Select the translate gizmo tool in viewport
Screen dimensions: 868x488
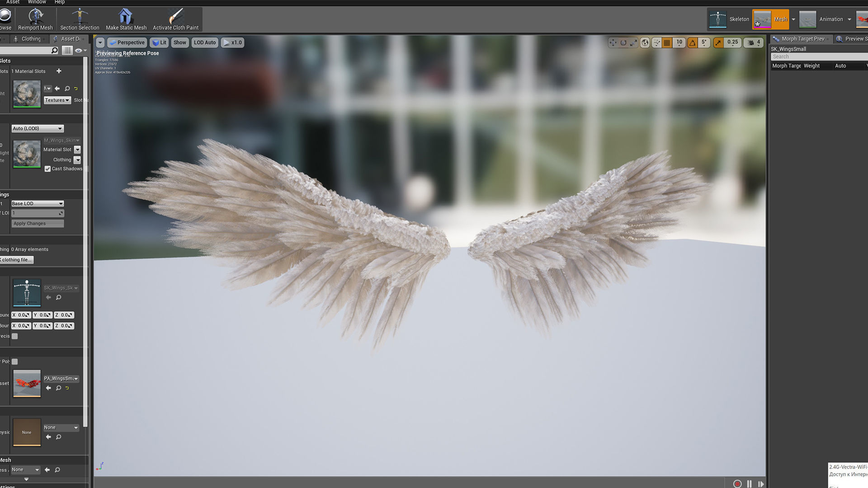(613, 42)
